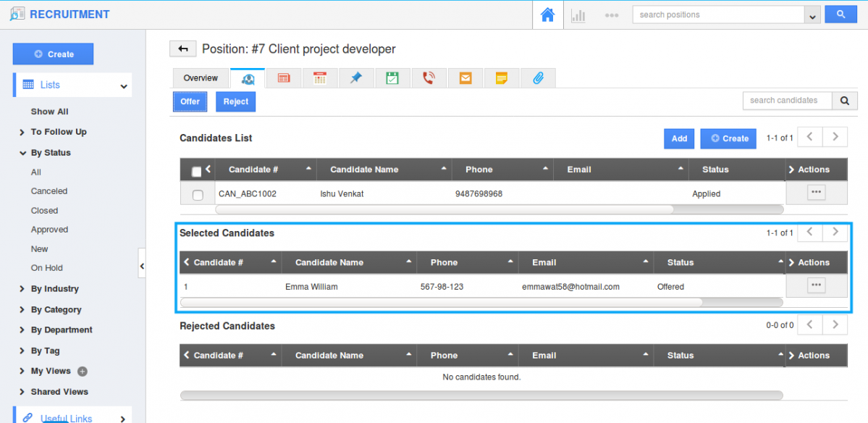Go to the Home icon

[547, 14]
